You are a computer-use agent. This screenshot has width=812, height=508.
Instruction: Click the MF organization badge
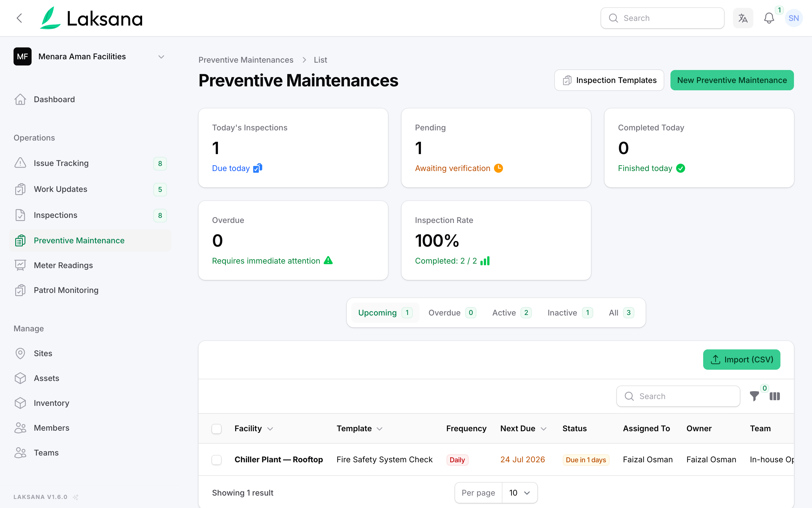click(x=23, y=56)
